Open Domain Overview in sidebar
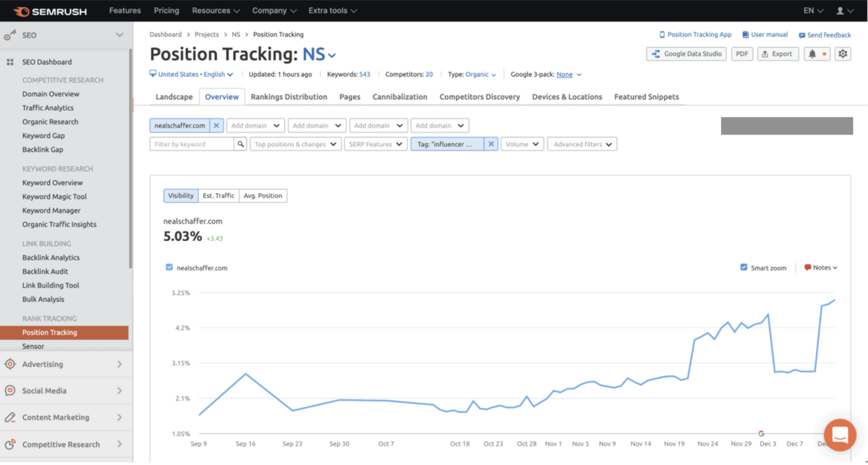The image size is (868, 465). click(x=51, y=94)
